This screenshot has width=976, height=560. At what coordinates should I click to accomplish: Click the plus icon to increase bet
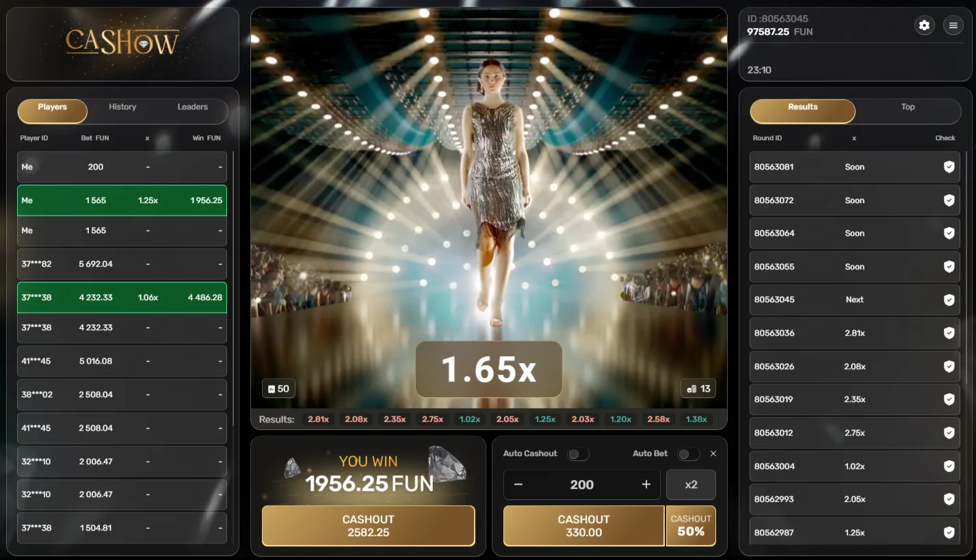pos(646,485)
